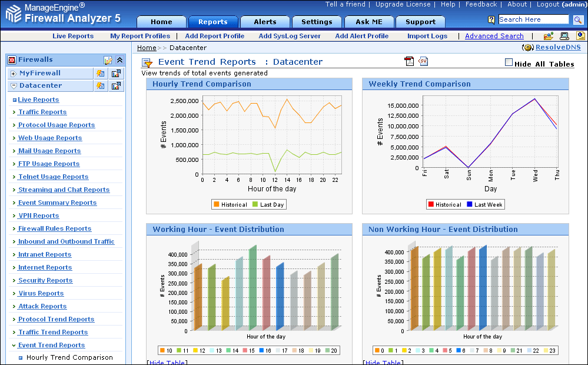Screen dimensions: 588x365
Task: Open VPN Reports in sidebar
Action: (38, 215)
